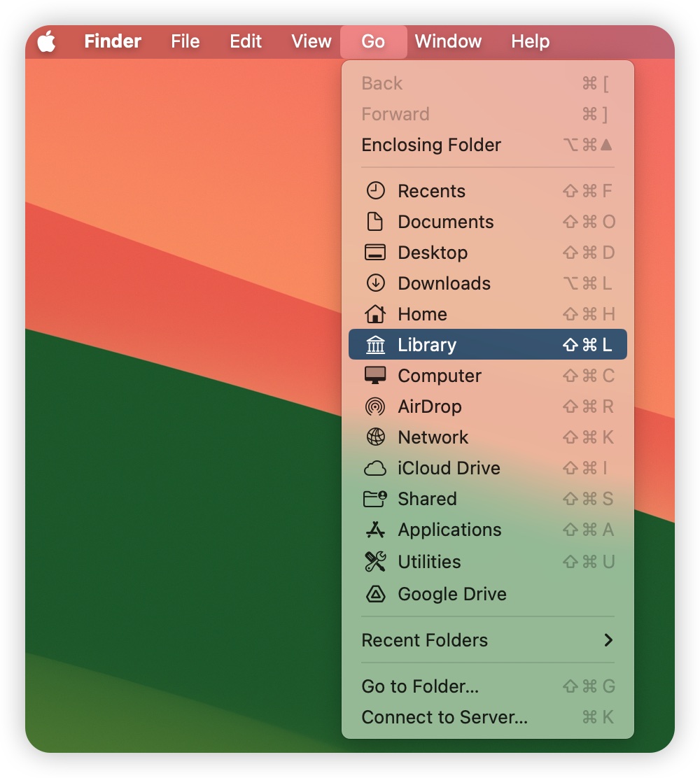Close the open Go menu
The image size is (700, 778).
(373, 42)
